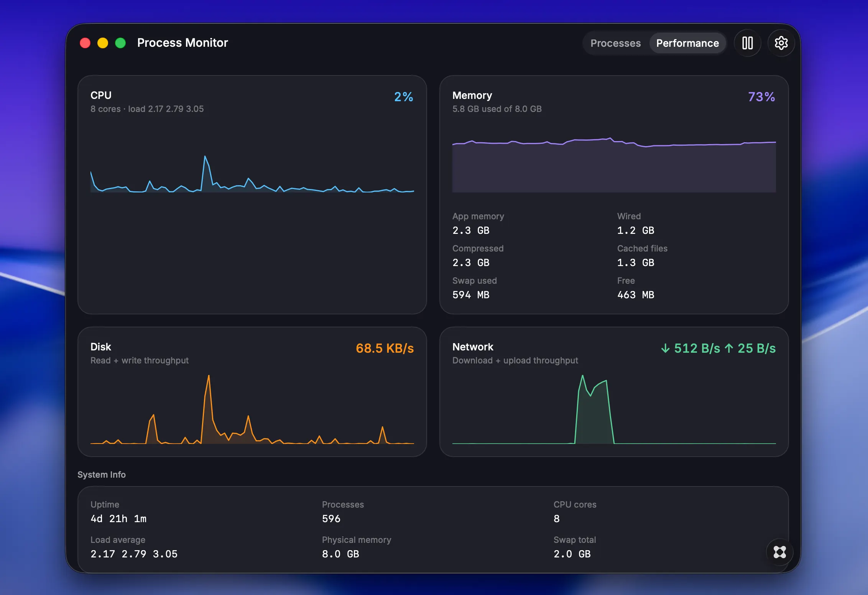Click the 463 MB free value
Viewport: 868px width, 595px height.
click(636, 295)
